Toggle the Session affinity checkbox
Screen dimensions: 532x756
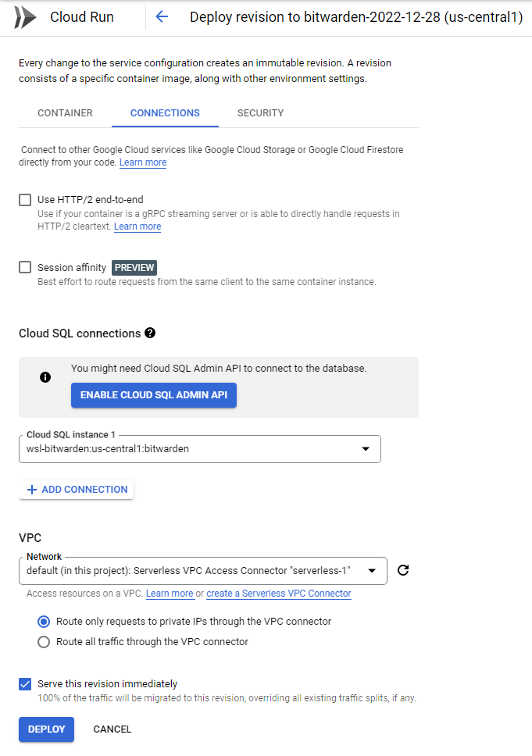pos(25,267)
